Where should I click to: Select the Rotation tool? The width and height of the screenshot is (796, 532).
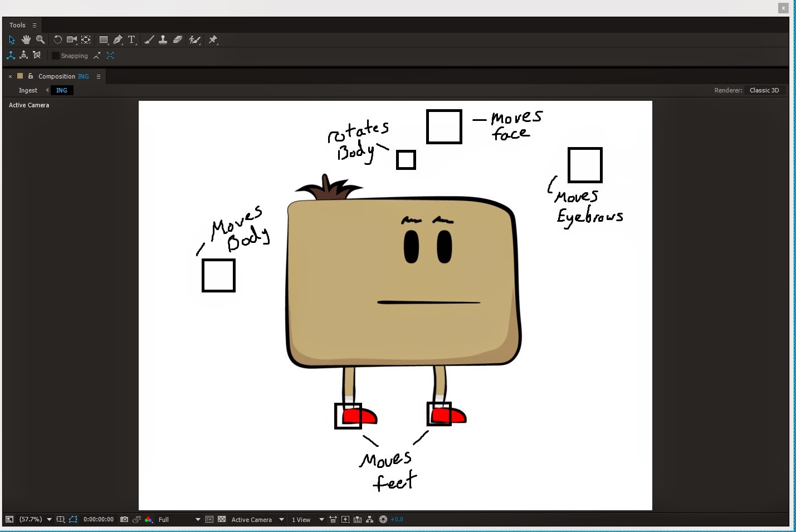58,40
